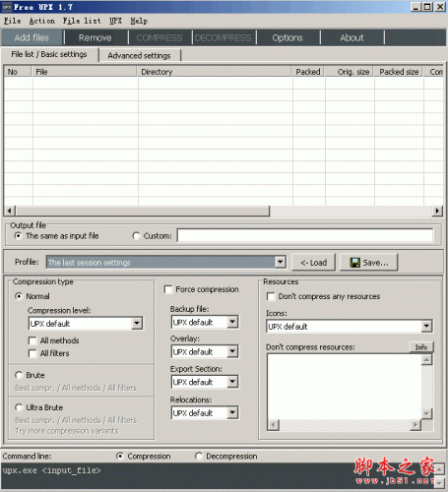Click the resources list scroll up arrow
The width and height of the screenshot is (448, 492).
[426, 360]
